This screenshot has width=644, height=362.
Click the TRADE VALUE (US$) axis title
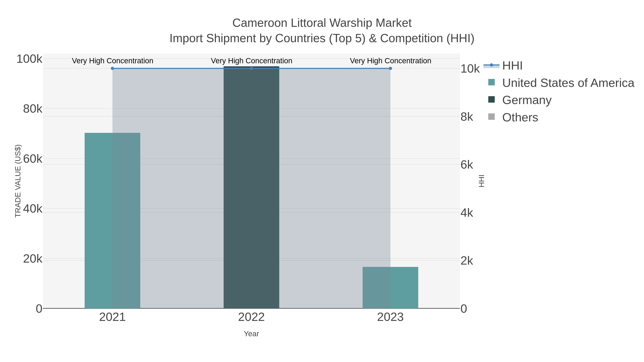[18, 181]
